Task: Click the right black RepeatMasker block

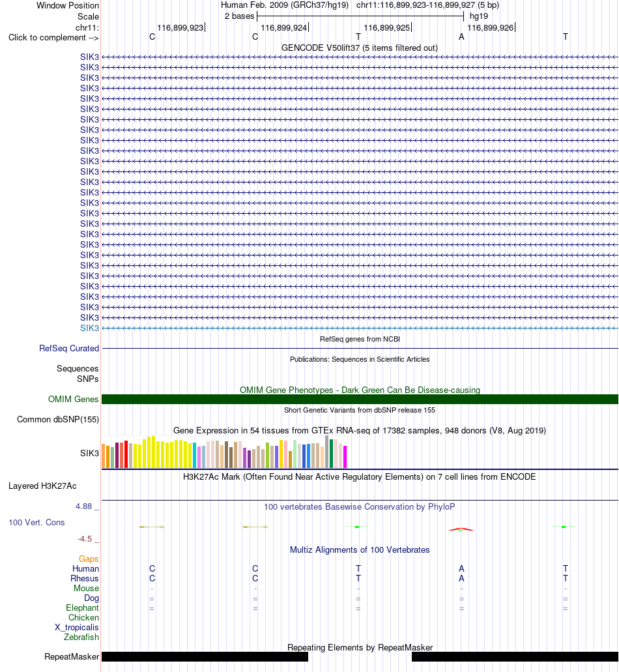Action: point(515,656)
